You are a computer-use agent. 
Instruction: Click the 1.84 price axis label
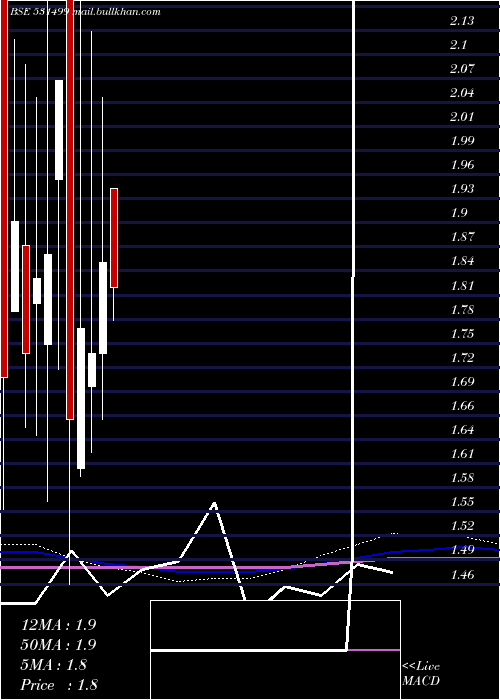462,261
